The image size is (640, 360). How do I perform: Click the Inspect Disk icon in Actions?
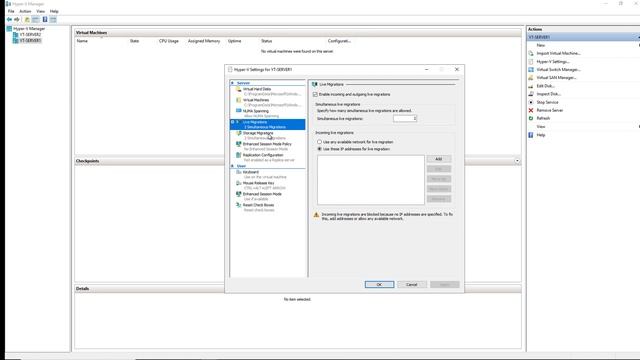coord(531,94)
